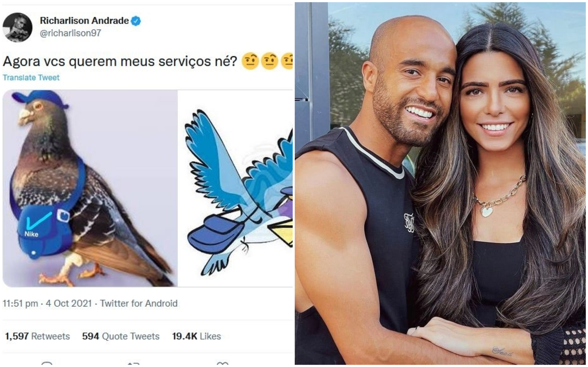The height and width of the screenshot is (367, 588).
Task: Click the Twitter for Android source label
Action: click(x=139, y=303)
